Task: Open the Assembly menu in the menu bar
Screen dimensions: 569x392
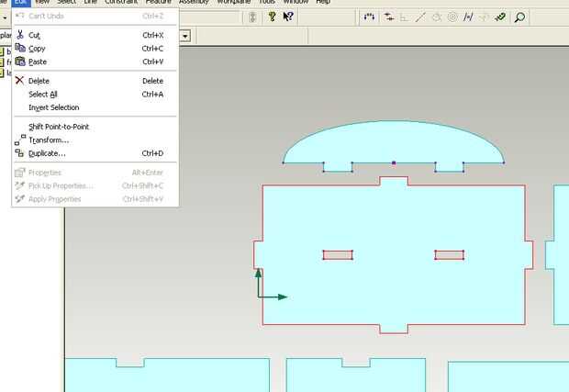Action: point(194,2)
